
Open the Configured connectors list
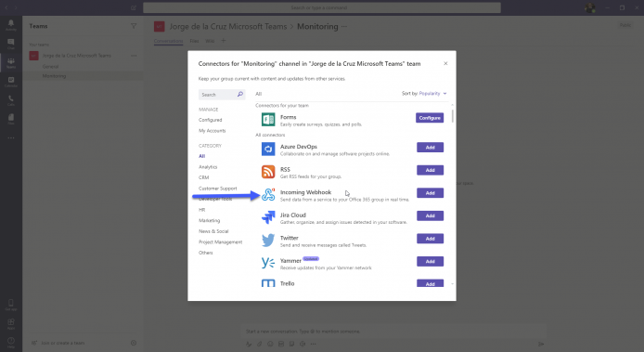[211, 120]
